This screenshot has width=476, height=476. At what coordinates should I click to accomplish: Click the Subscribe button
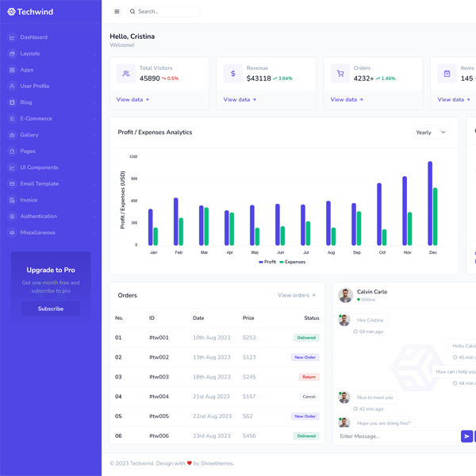tap(51, 309)
